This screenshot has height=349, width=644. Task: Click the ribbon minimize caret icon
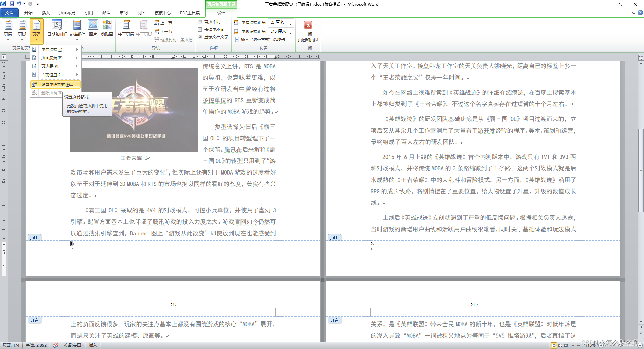[x=633, y=13]
